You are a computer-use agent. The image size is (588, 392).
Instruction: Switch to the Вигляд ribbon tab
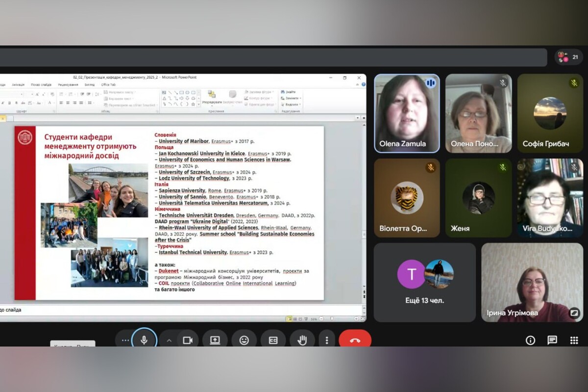click(90, 85)
